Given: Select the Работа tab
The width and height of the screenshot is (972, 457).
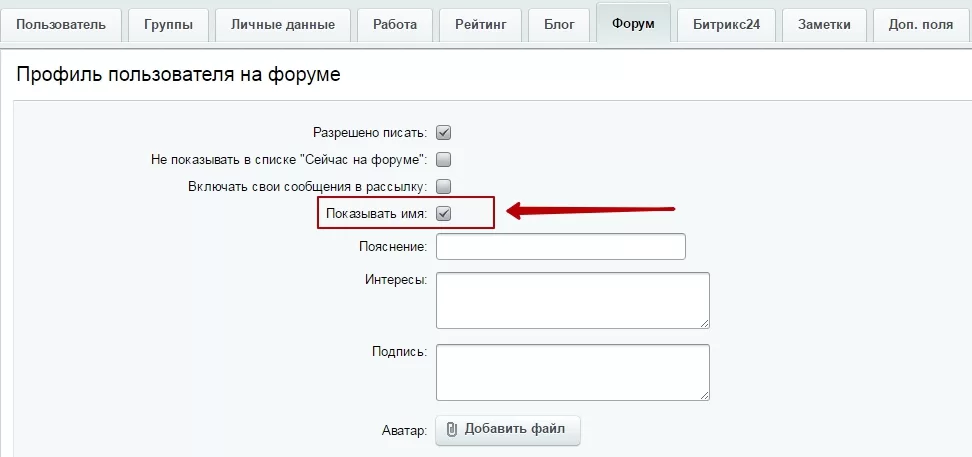Looking at the screenshot, I should click(395, 25).
